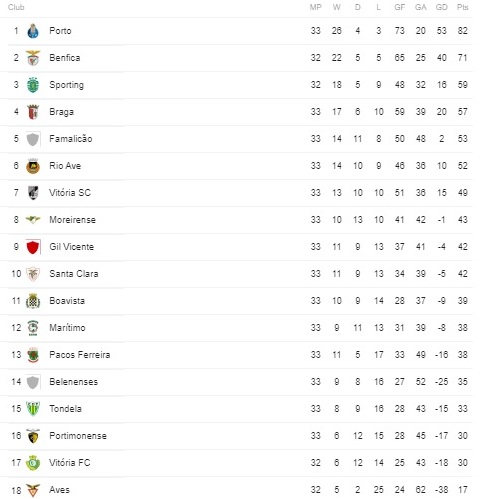Select the Tondela striped crest icon
This screenshot has height=499, width=492.
[33, 409]
